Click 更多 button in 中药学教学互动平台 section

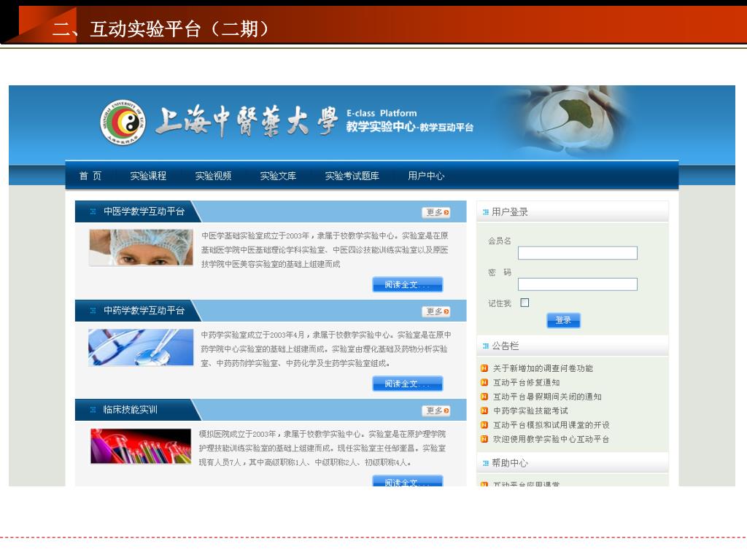[x=436, y=311]
